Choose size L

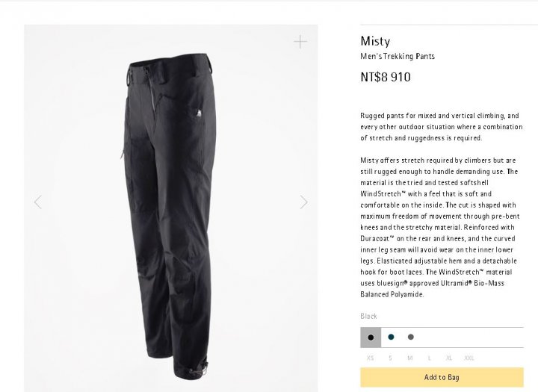(x=429, y=358)
